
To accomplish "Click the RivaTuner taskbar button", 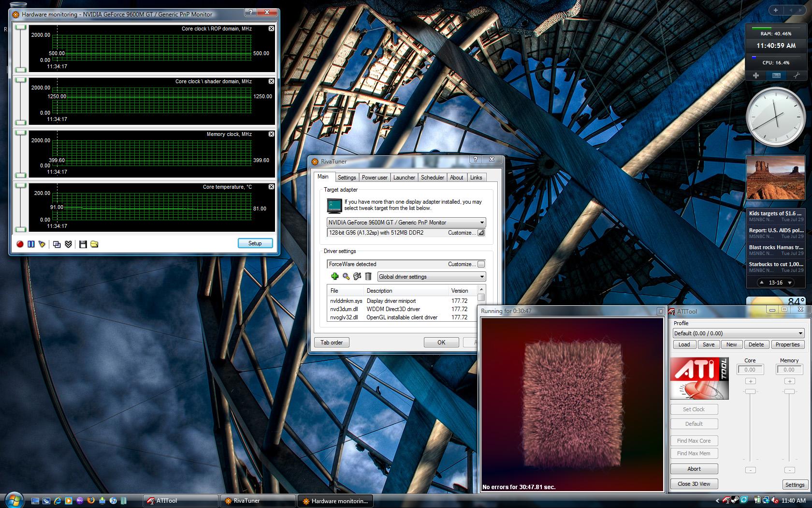I will pos(258,501).
